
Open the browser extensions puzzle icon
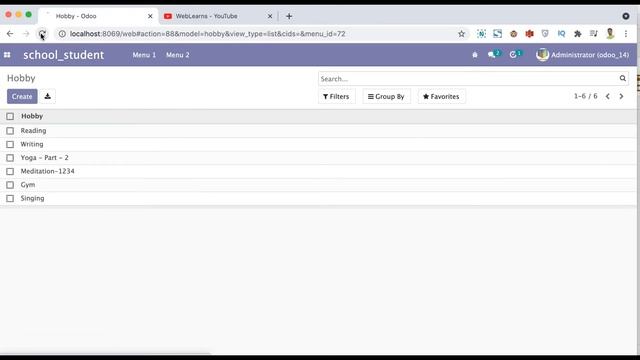pos(578,34)
